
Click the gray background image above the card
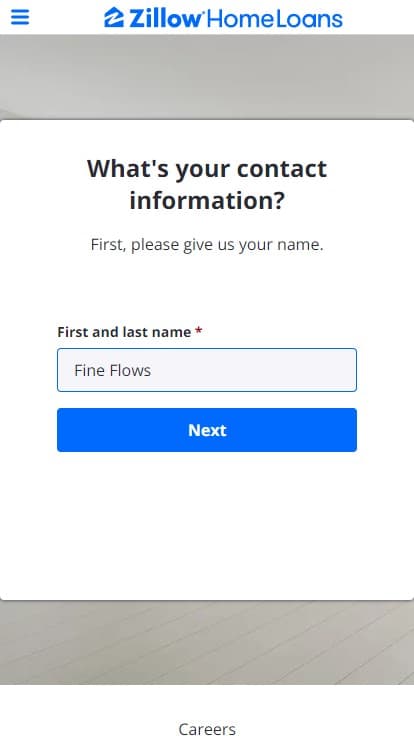tap(207, 77)
